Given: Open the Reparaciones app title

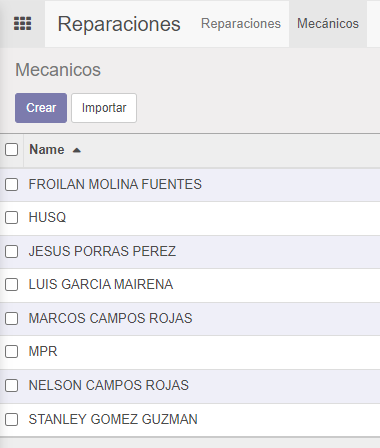Looking at the screenshot, I should 119,24.
